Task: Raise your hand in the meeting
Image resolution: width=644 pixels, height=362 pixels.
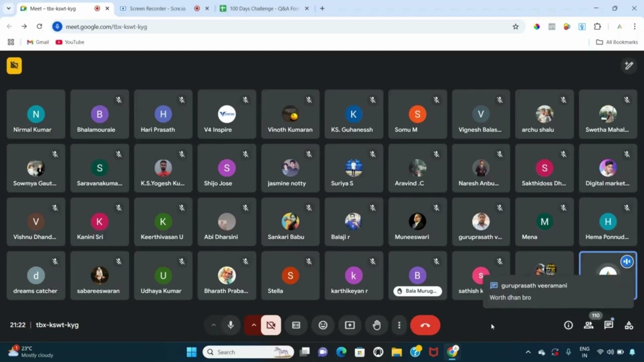Action: (x=376, y=325)
